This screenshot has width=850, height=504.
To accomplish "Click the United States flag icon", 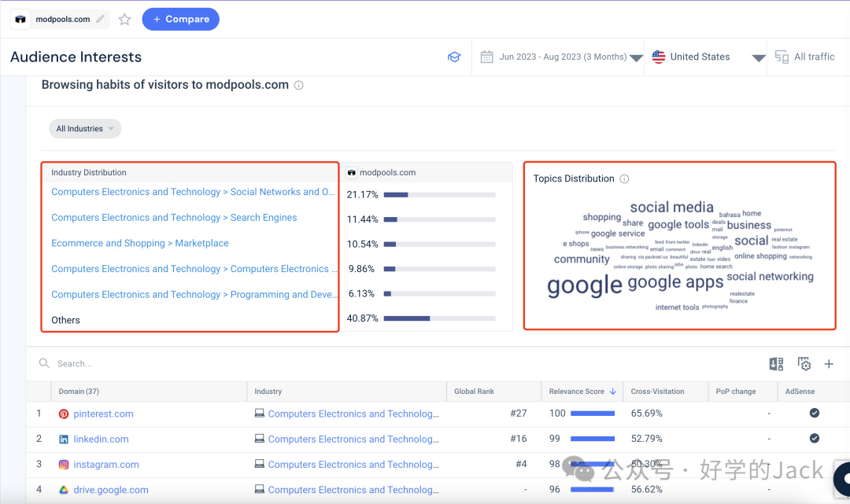I will pos(659,57).
